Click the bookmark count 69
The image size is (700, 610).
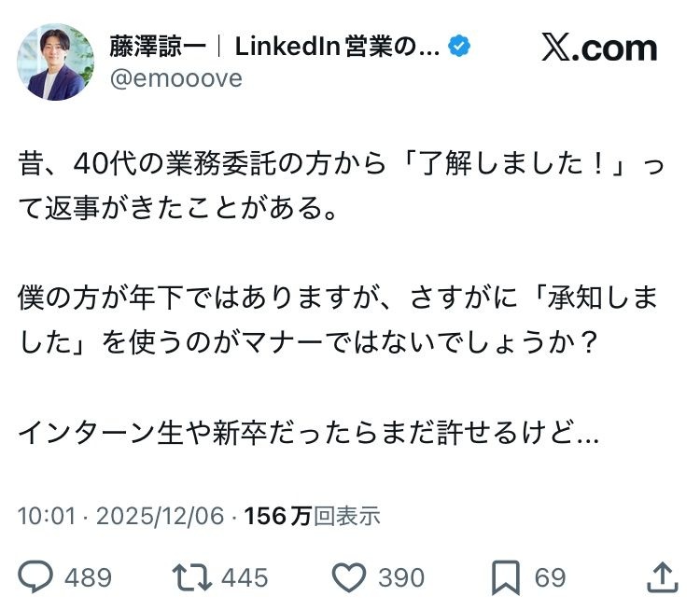pos(550,578)
